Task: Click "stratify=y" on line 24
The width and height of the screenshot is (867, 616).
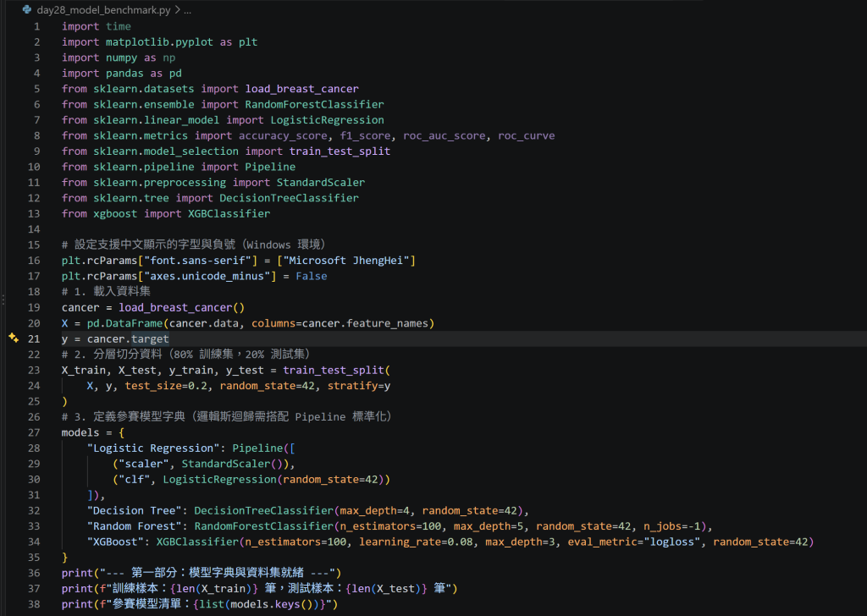Action: point(359,386)
